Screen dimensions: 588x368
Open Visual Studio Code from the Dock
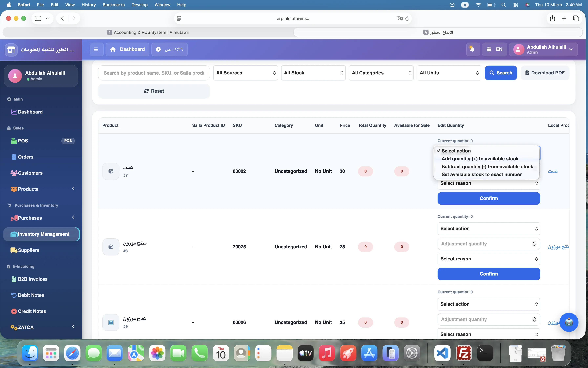coord(442,353)
